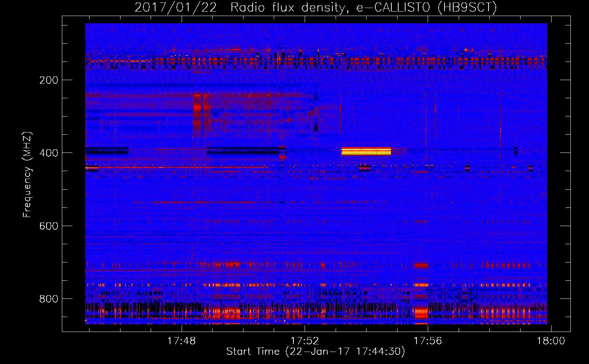Click the 'Frequency (MHZ)' y-axis label
This screenshot has width=589, height=364.
click(27, 174)
